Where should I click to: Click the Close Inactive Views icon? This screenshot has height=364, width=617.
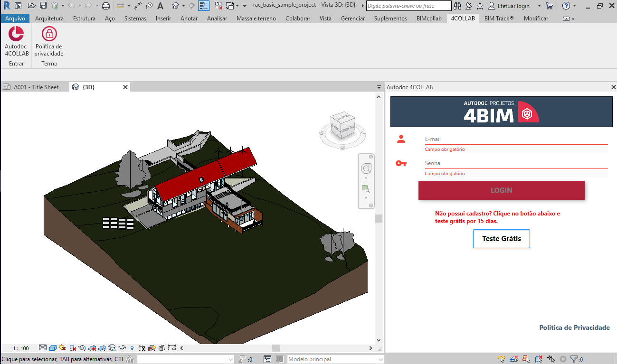point(218,6)
